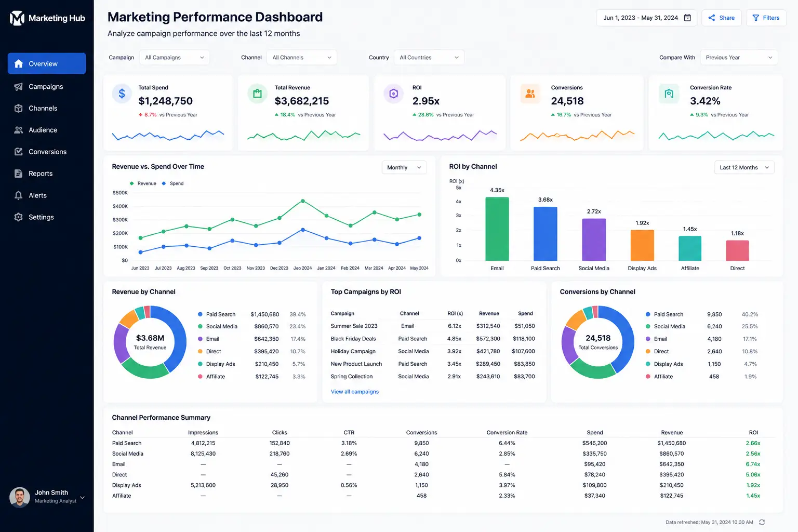Click the Conversion Rate column header in summary
The height and width of the screenshot is (532, 798).
[507, 433]
